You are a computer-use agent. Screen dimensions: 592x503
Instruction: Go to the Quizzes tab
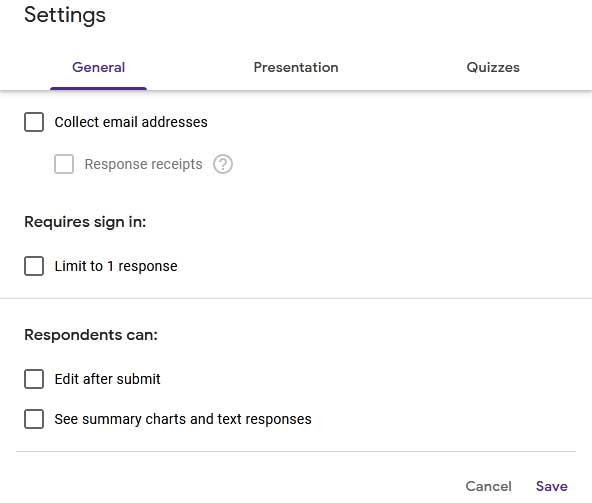[493, 67]
